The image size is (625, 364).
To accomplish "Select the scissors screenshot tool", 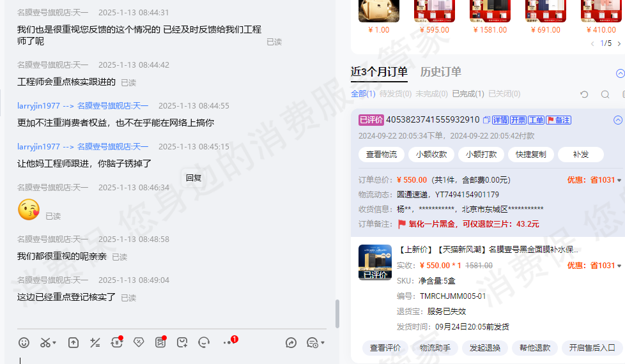I will [45, 342].
